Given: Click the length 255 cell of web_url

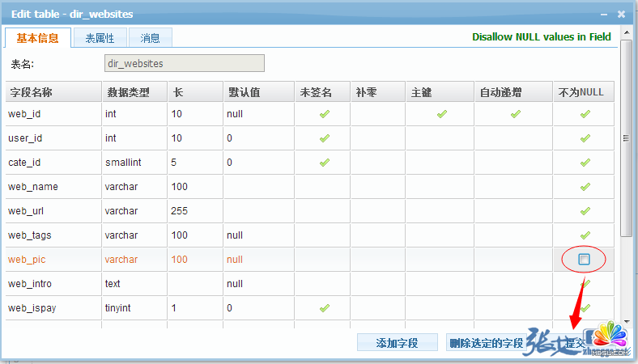Looking at the screenshot, I should pyautogui.click(x=195, y=211).
